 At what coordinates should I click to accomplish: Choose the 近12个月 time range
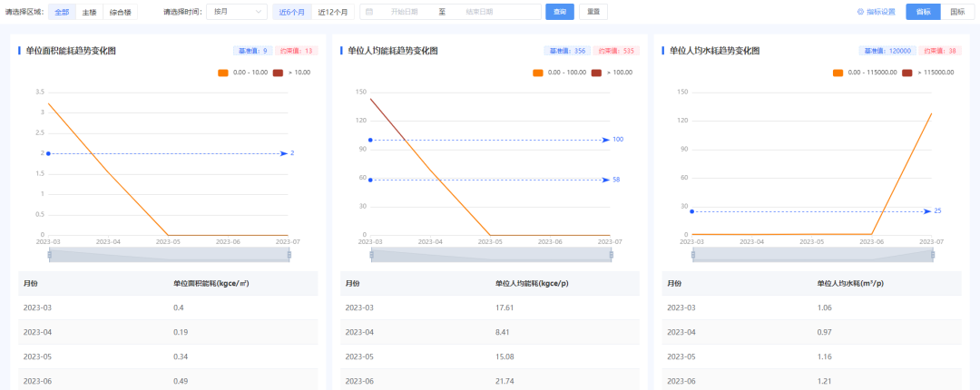tap(332, 12)
